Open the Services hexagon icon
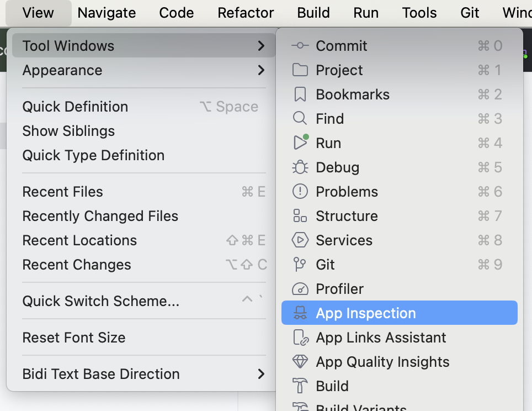The image size is (532, 411). [x=300, y=240]
